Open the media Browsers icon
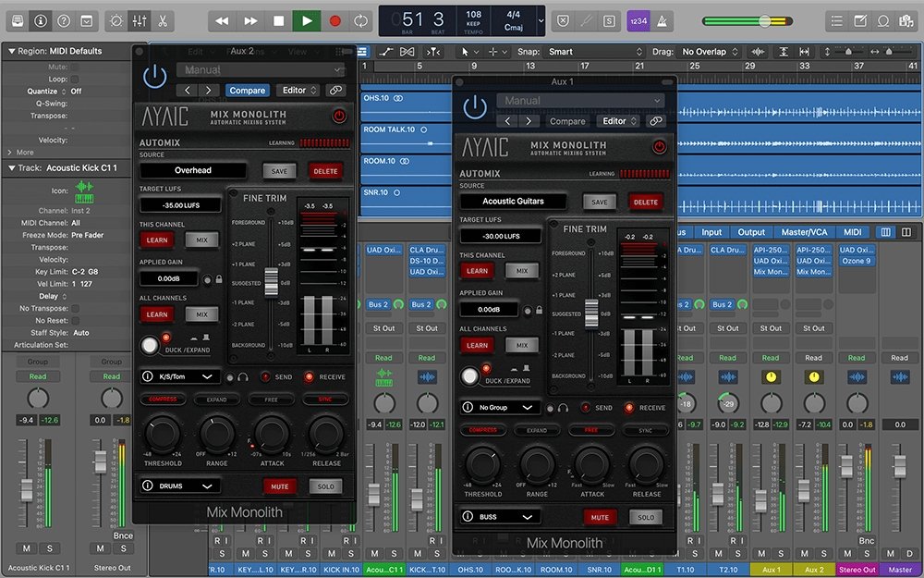 click(906, 21)
